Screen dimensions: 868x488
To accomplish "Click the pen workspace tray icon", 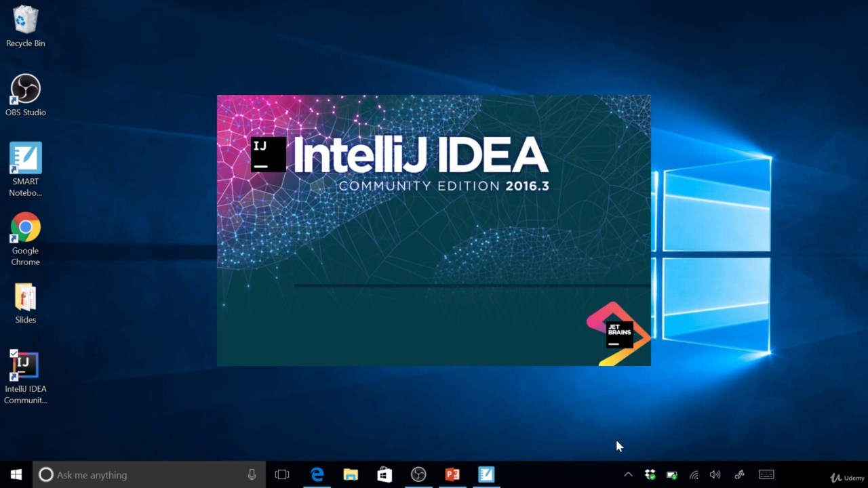I will pos(739,474).
